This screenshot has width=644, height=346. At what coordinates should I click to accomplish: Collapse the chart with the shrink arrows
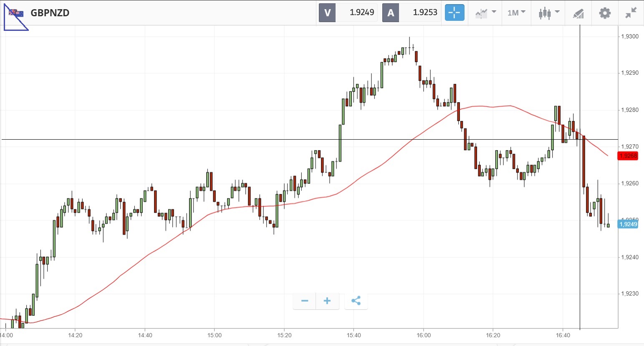[631, 13]
